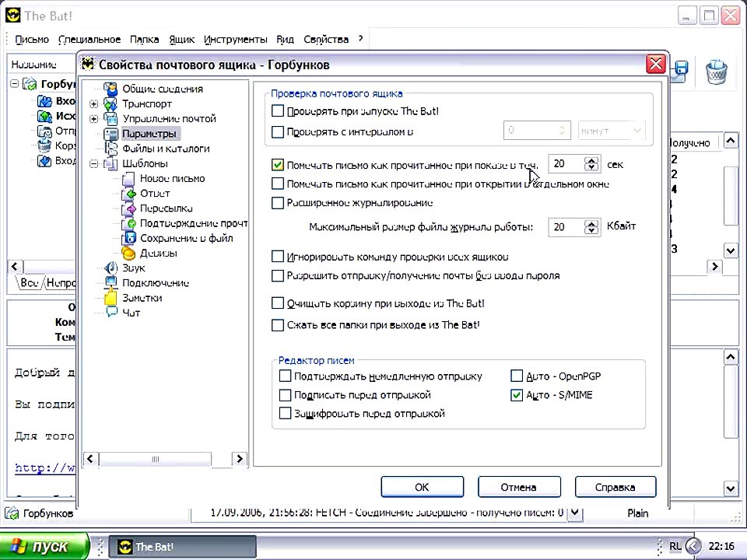Enable Авто - OpenPGP checkbox
Viewport: 747px width, 560px height.
(517, 376)
